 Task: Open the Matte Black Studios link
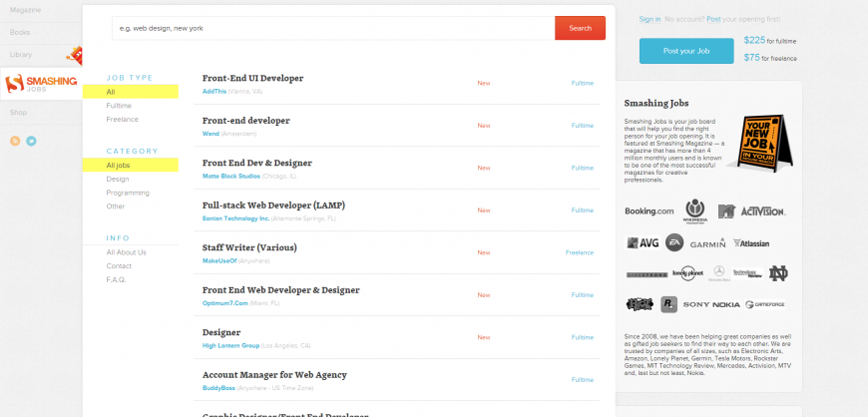coord(231,177)
